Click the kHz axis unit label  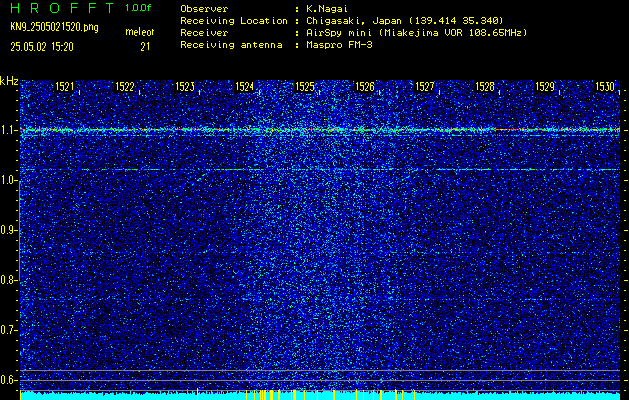(9, 81)
